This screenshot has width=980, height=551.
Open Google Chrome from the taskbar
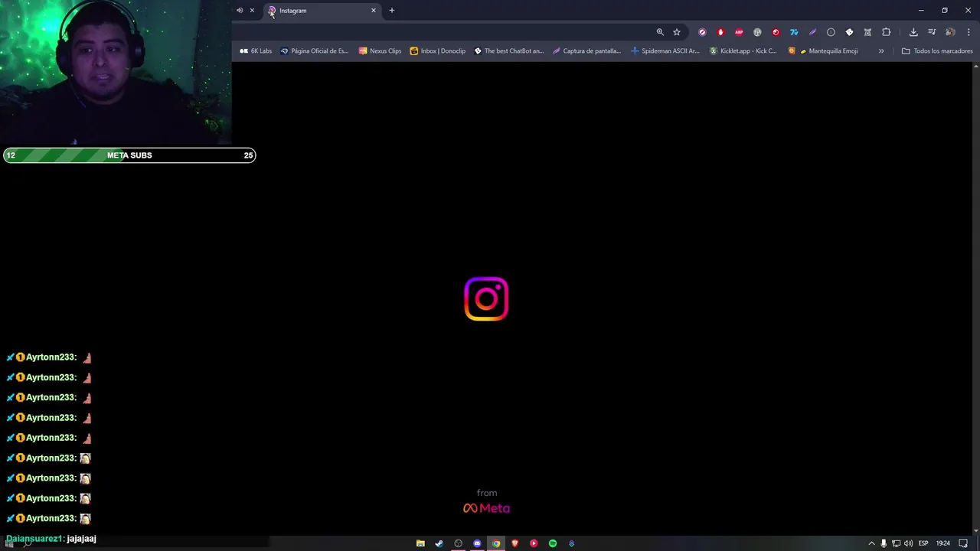coord(496,543)
